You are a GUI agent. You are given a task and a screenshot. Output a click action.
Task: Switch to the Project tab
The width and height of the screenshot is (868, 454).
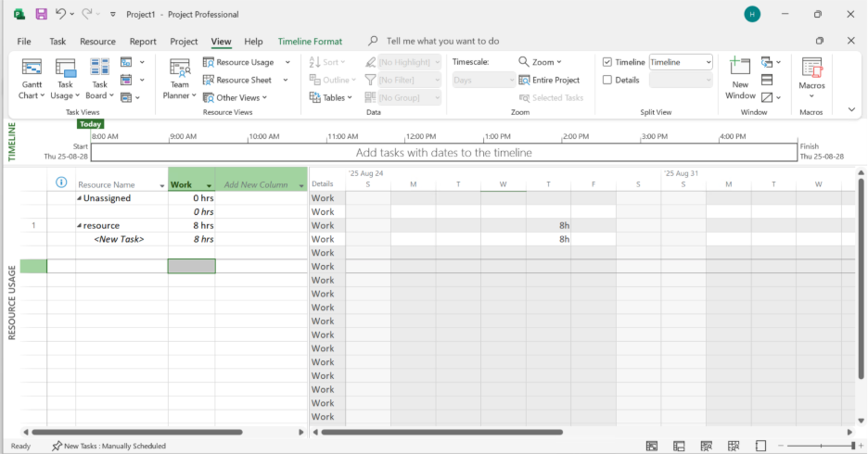pyautogui.click(x=184, y=42)
